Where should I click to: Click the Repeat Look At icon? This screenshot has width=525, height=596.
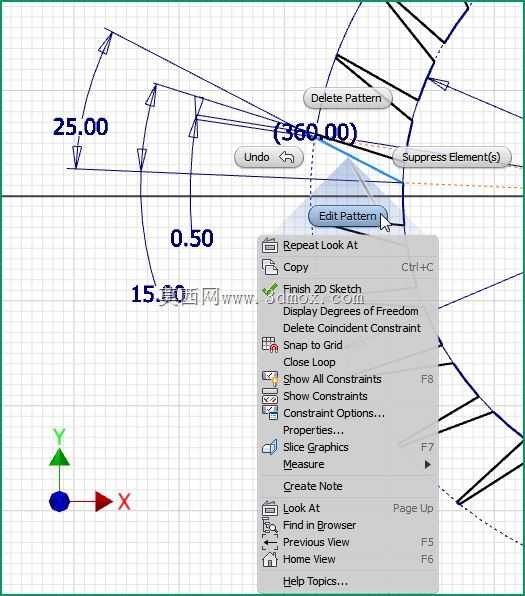click(x=270, y=246)
